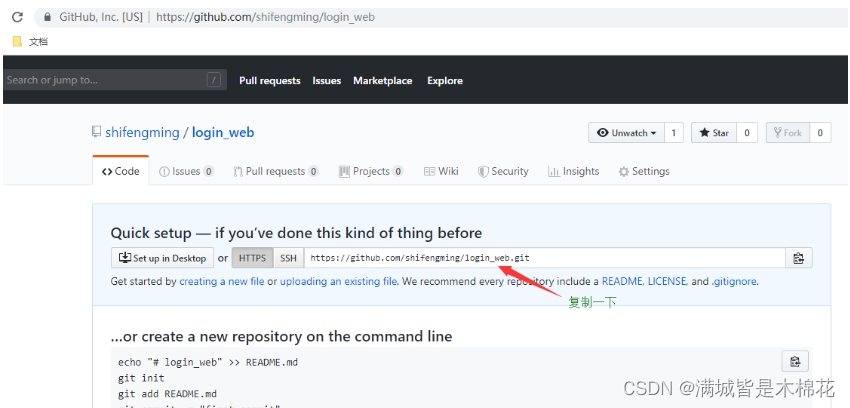Screen dimensions: 850x408
Task: Click the padlock icon in the address bar
Action: [x=48, y=17]
